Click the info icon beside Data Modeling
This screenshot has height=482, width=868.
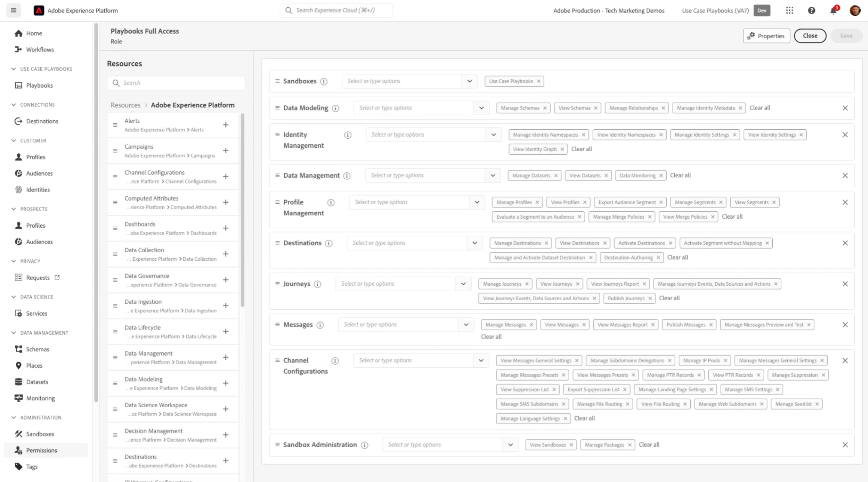tap(336, 108)
